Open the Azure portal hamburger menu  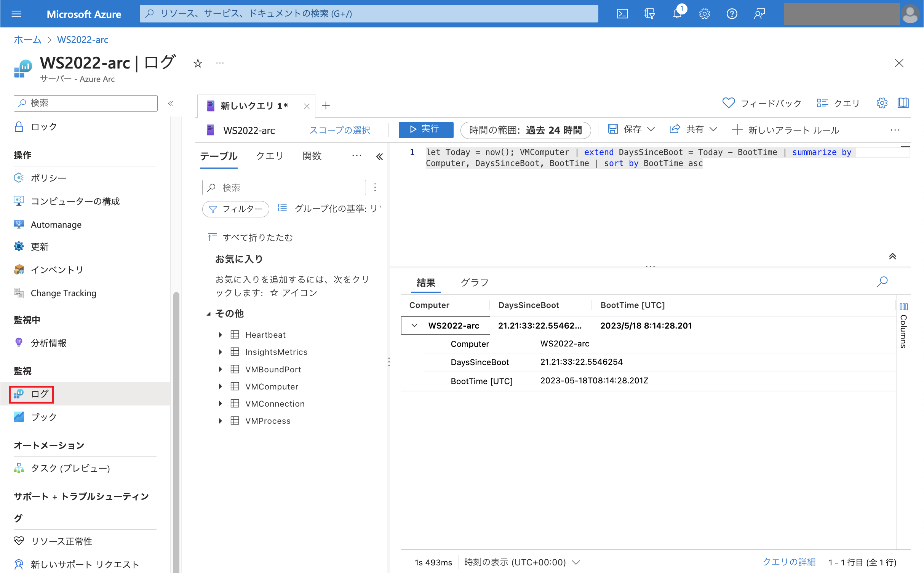pos(16,14)
